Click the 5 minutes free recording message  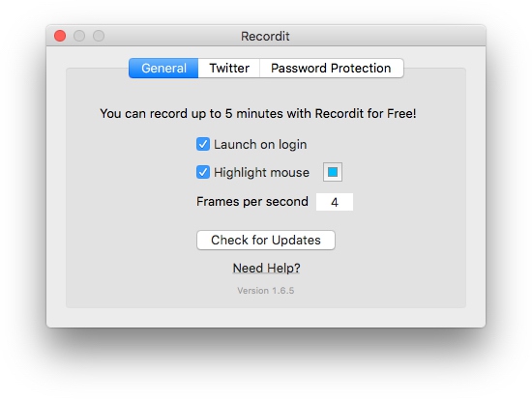coord(258,113)
